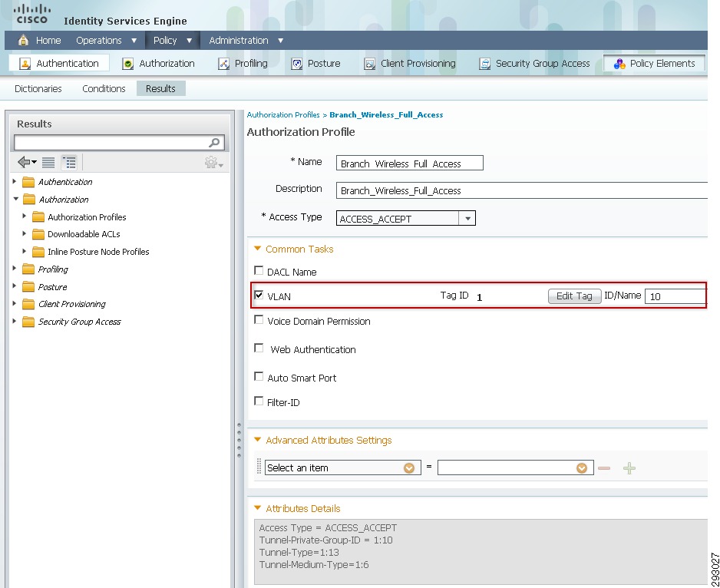Click the Security Group Access folder icon
720x588 pixels.
pos(28,322)
